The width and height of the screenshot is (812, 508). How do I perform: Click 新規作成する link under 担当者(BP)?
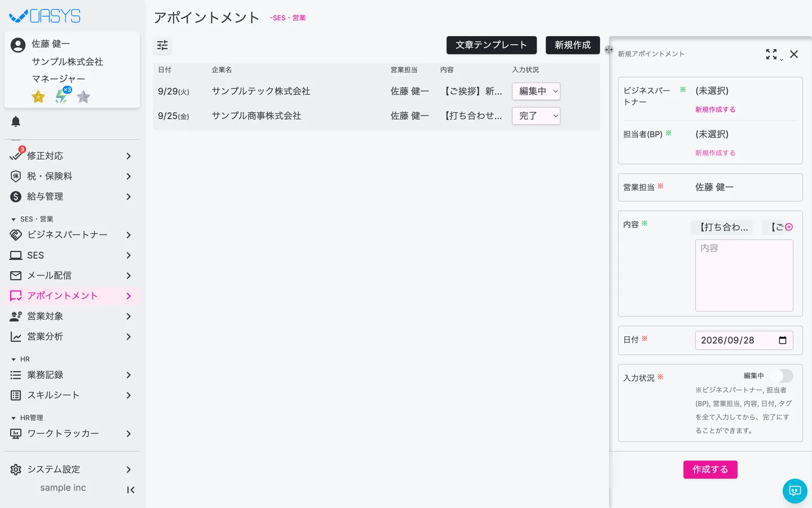click(x=715, y=153)
